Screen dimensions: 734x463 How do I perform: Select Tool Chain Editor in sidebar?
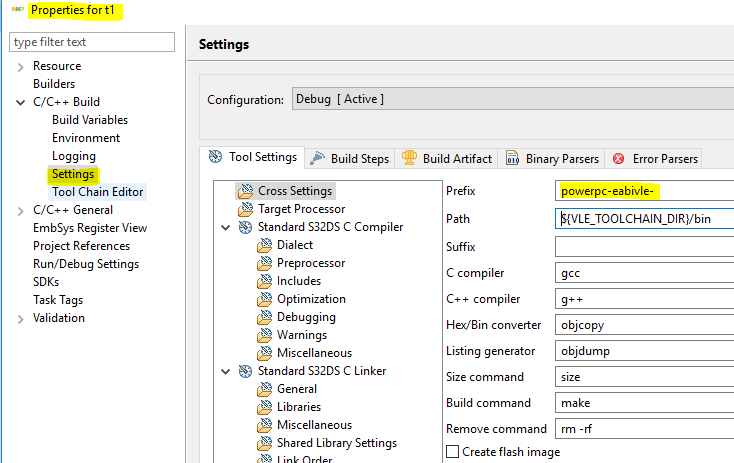click(x=97, y=192)
